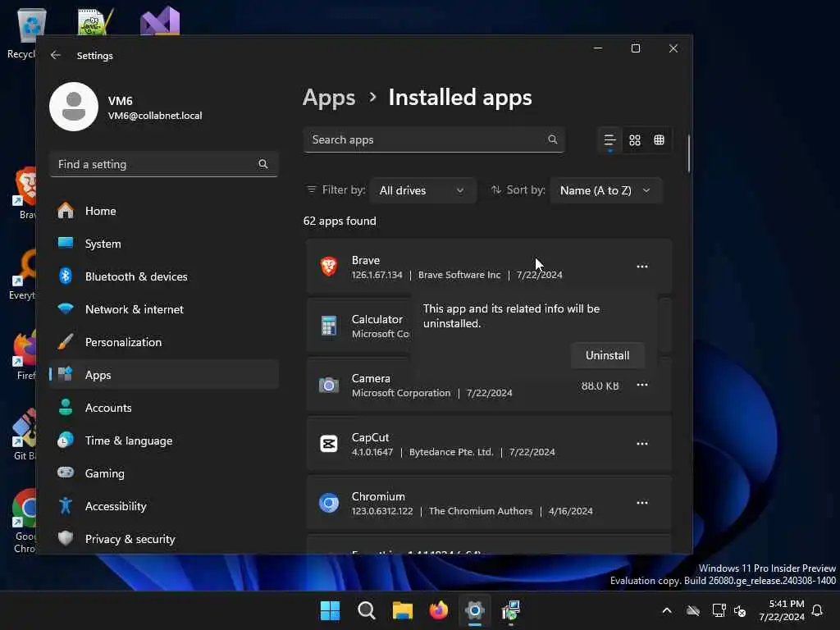Click the muted volume tray icon
This screenshot has height=630, width=840.
click(x=740, y=610)
